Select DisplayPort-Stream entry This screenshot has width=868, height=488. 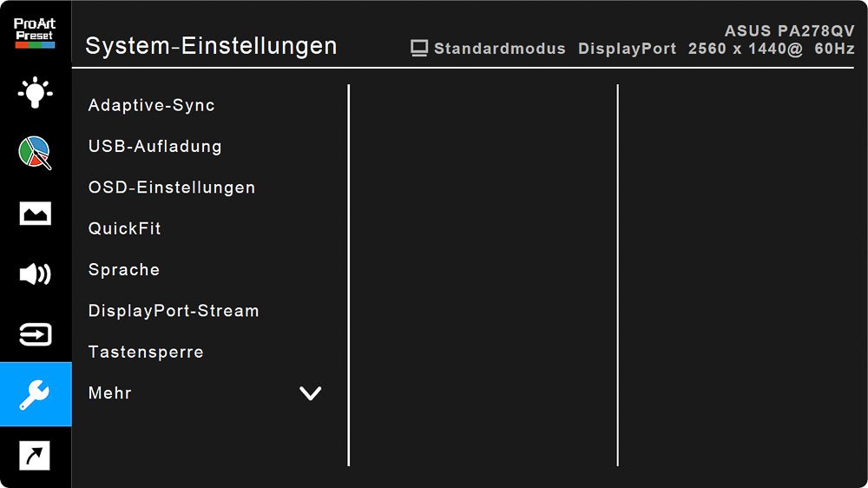(174, 311)
